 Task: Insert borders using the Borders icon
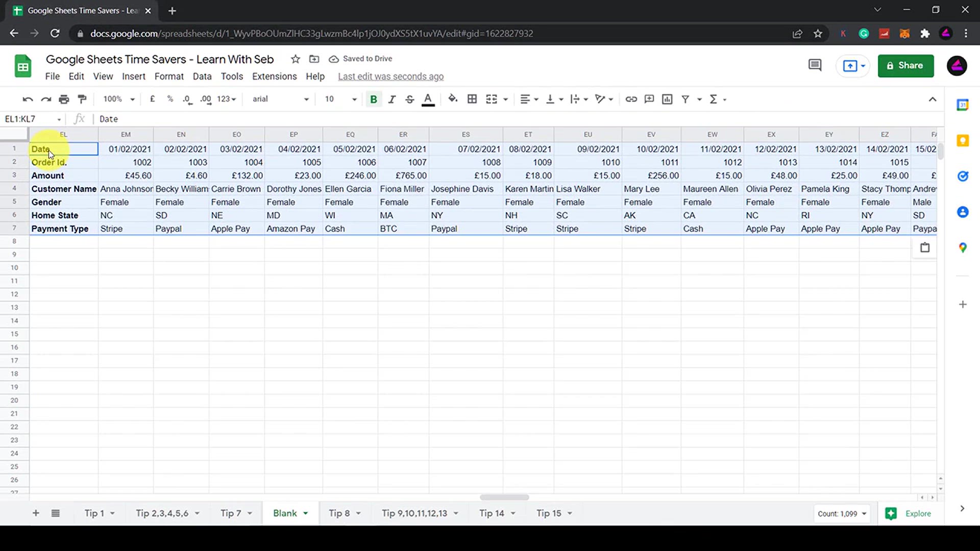pos(472,99)
